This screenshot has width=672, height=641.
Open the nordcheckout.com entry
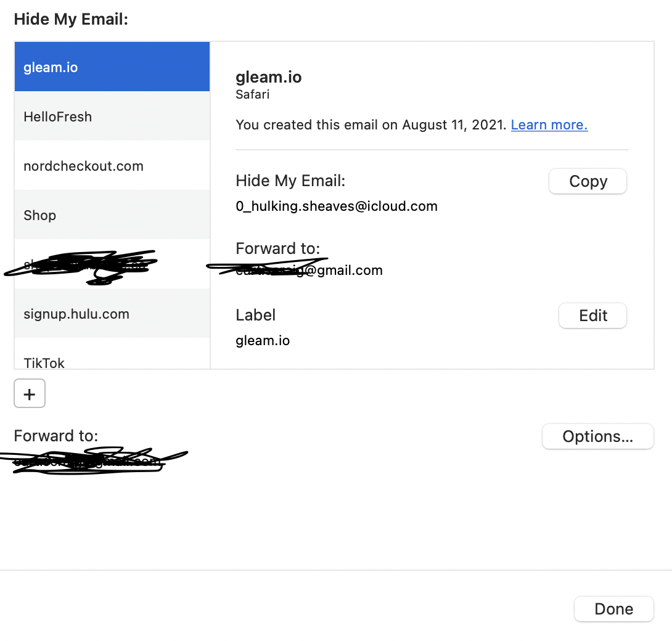pos(112,165)
